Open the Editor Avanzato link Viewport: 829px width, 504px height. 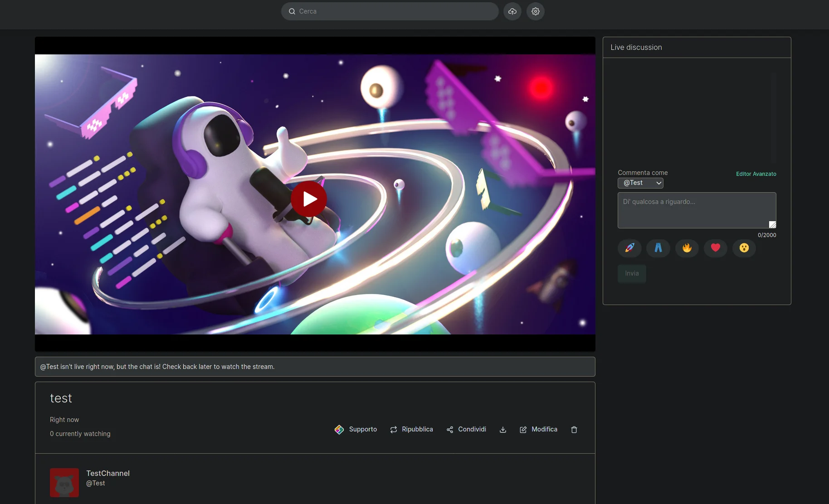756,174
